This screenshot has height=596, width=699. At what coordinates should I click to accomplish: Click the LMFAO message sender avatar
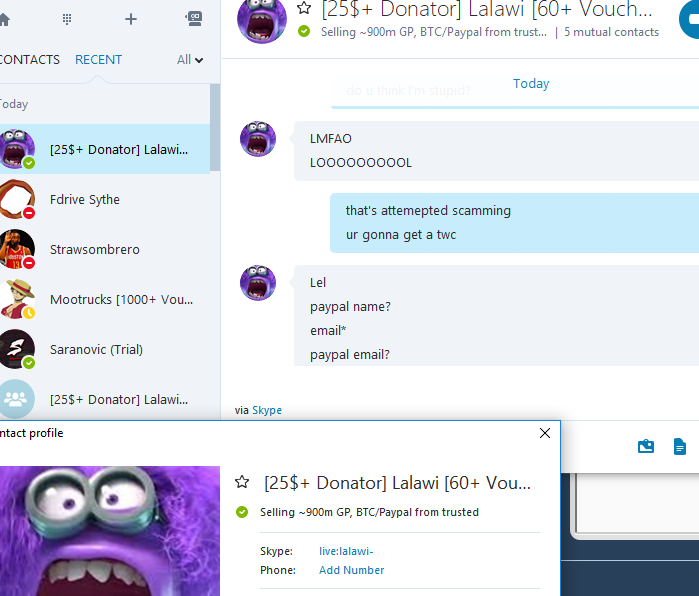pos(258,139)
